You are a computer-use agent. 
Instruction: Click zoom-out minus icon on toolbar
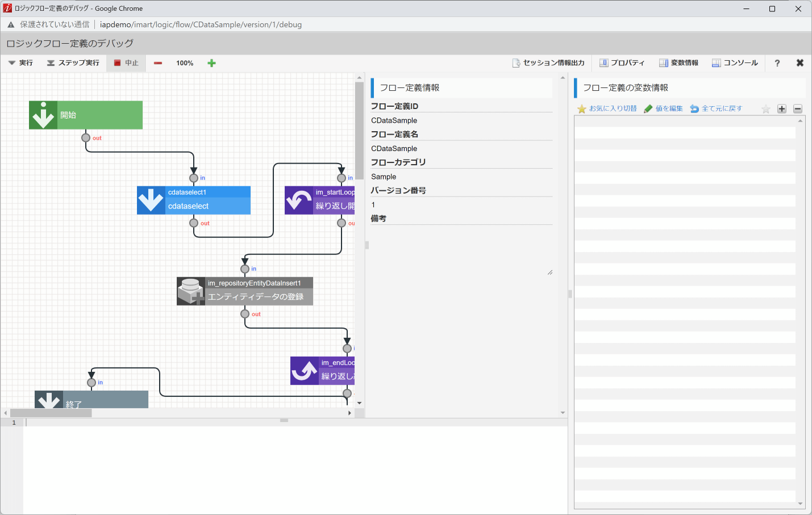[x=157, y=63]
